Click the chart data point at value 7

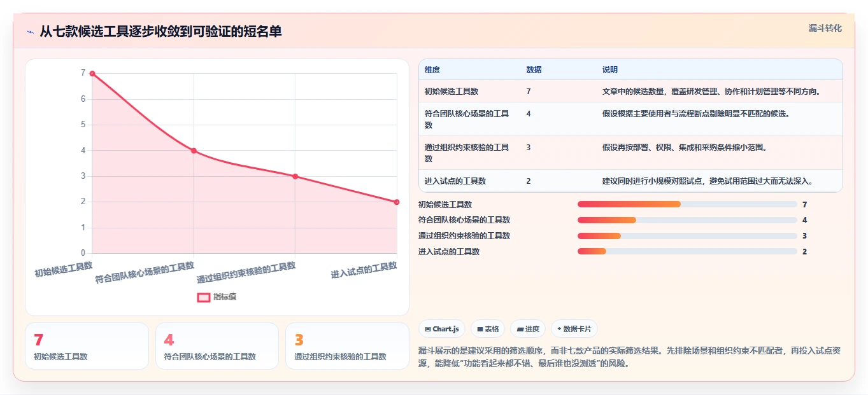point(92,74)
